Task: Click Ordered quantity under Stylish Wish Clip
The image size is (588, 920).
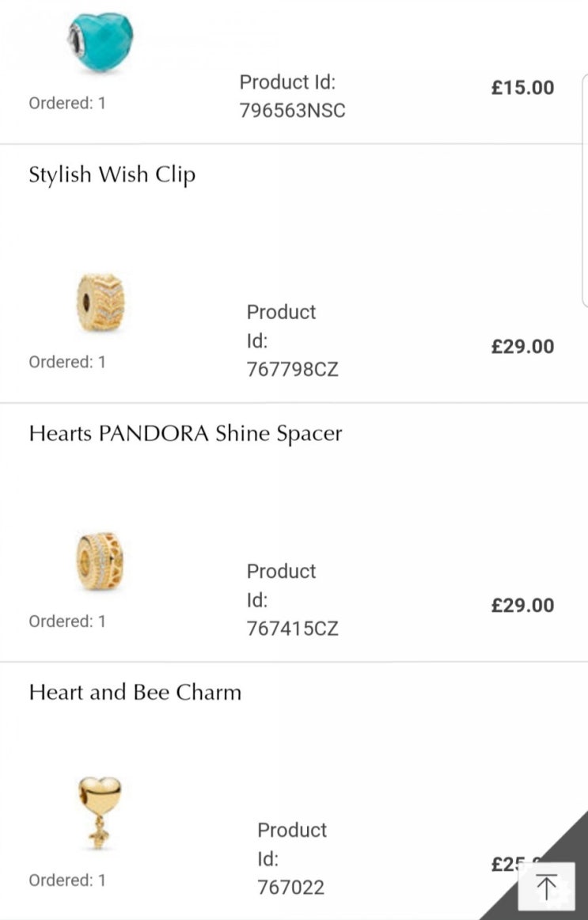Action: point(67,362)
